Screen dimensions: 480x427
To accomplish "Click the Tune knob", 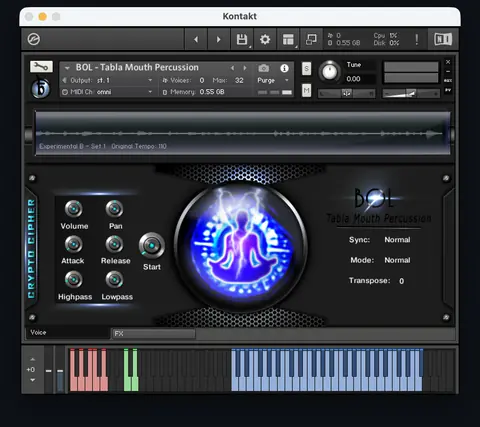I will 329,71.
